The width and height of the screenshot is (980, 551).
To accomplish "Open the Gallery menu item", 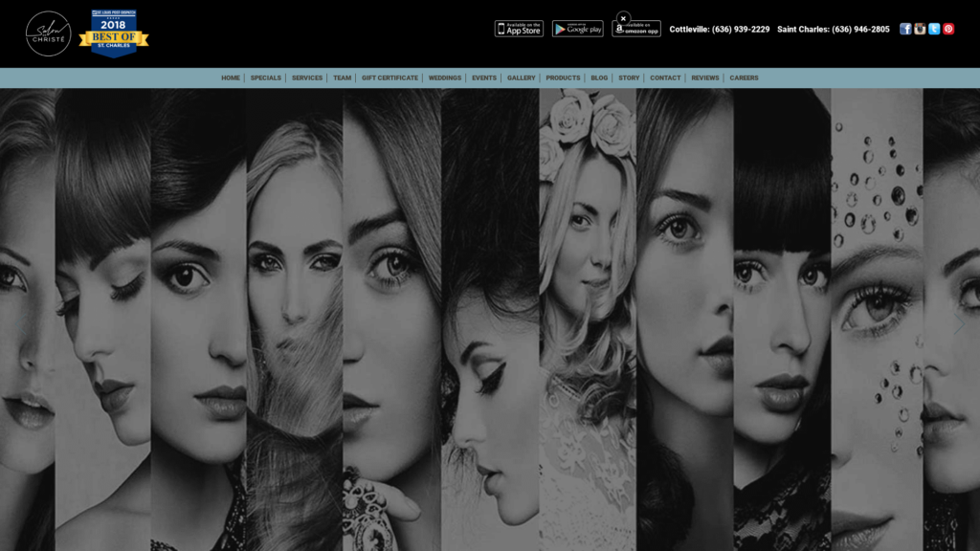I will coord(522,77).
